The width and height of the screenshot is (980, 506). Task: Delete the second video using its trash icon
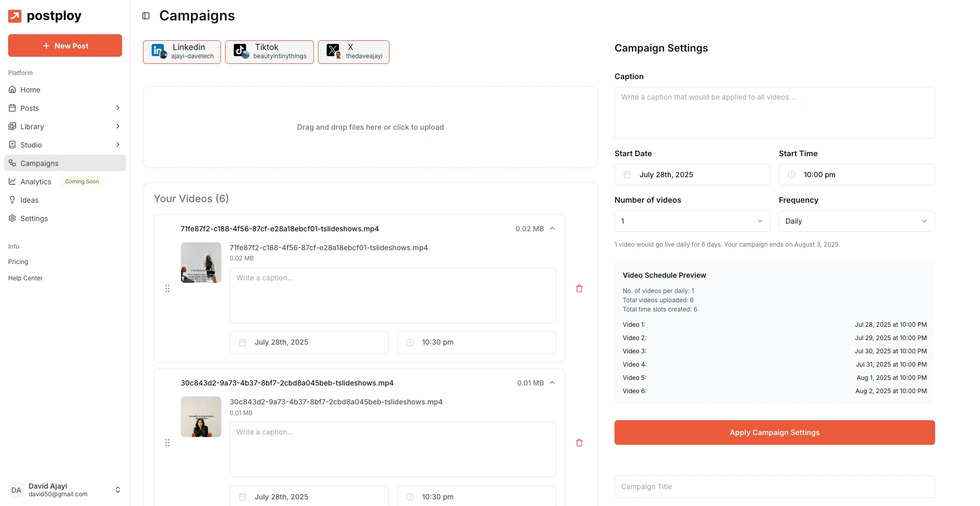(579, 443)
